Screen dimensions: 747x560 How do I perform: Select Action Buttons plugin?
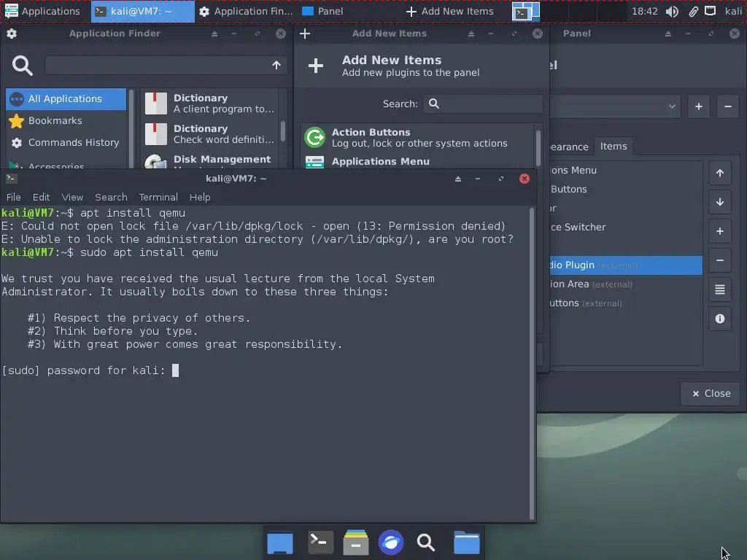417,138
